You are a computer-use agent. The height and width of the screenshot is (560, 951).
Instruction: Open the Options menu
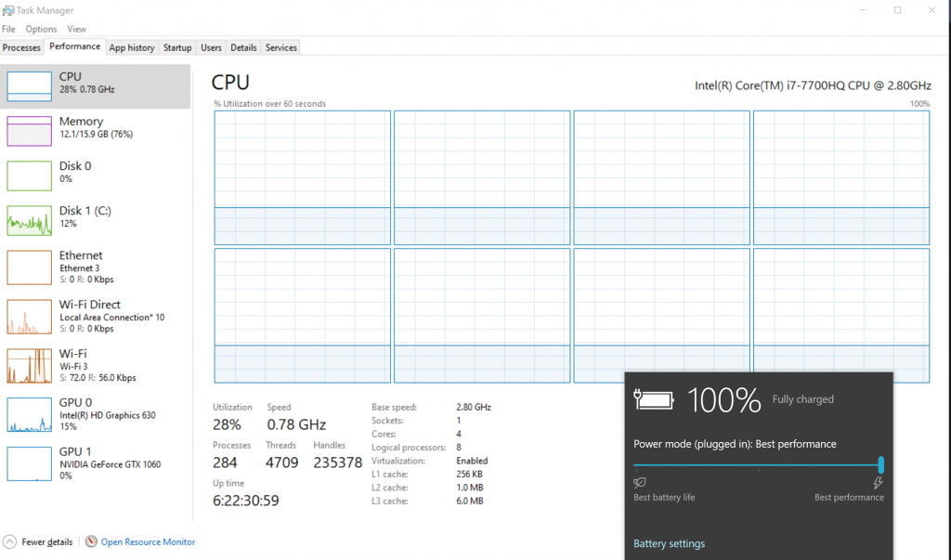(x=41, y=29)
